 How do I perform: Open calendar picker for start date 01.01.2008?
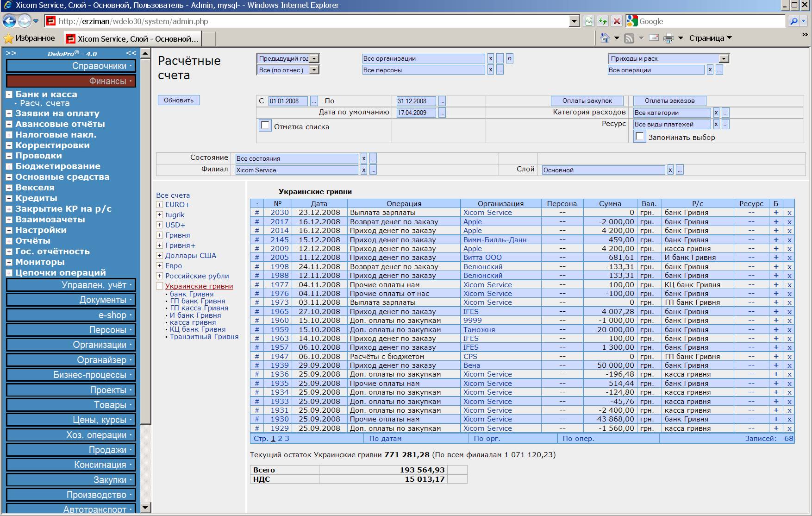(314, 101)
